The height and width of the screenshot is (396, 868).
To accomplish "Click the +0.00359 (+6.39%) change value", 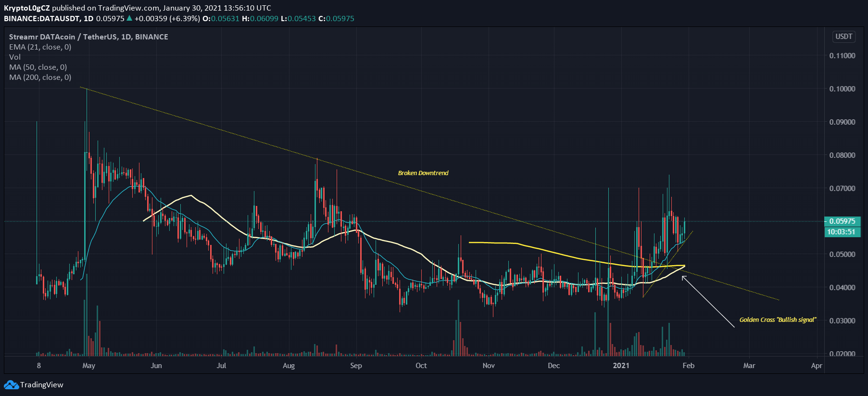I will (x=167, y=19).
